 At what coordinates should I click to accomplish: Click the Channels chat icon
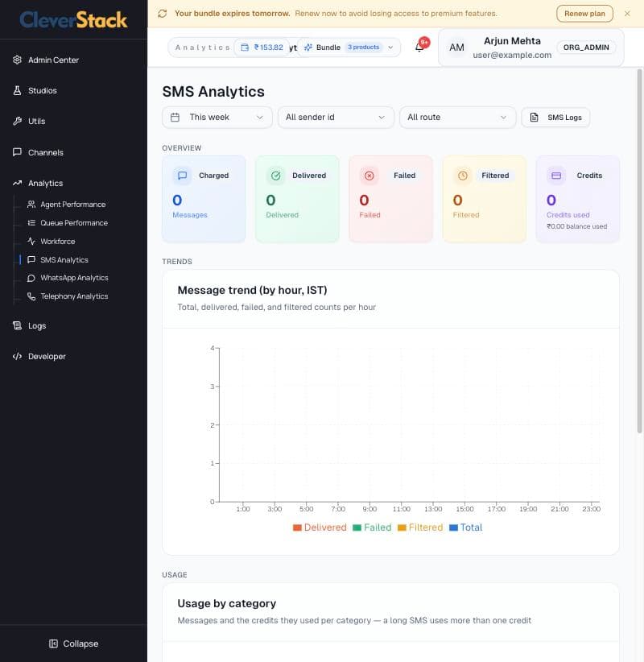coord(17,152)
